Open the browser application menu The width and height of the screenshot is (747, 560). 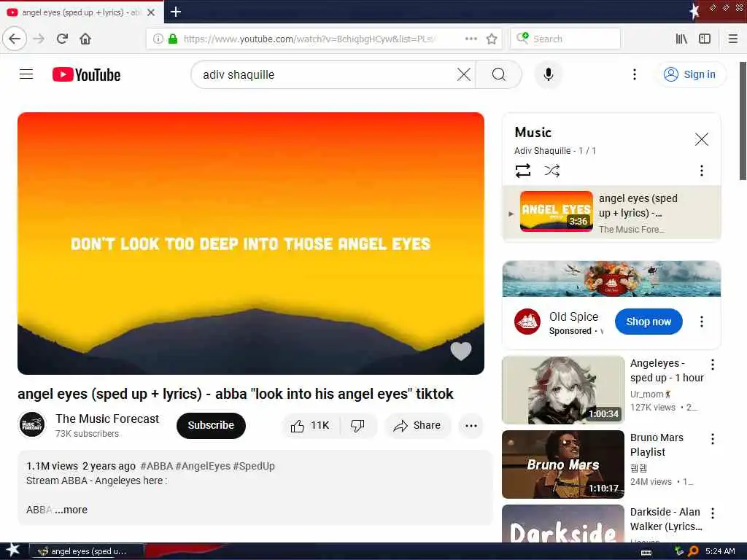(x=732, y=39)
